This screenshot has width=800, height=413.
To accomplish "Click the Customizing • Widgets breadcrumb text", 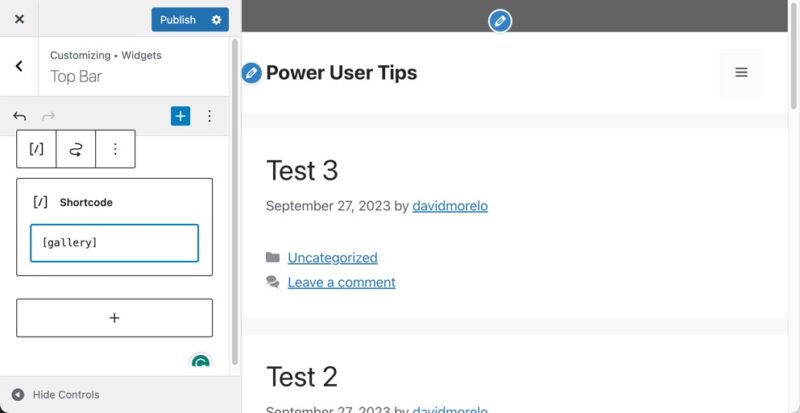I will point(106,55).
